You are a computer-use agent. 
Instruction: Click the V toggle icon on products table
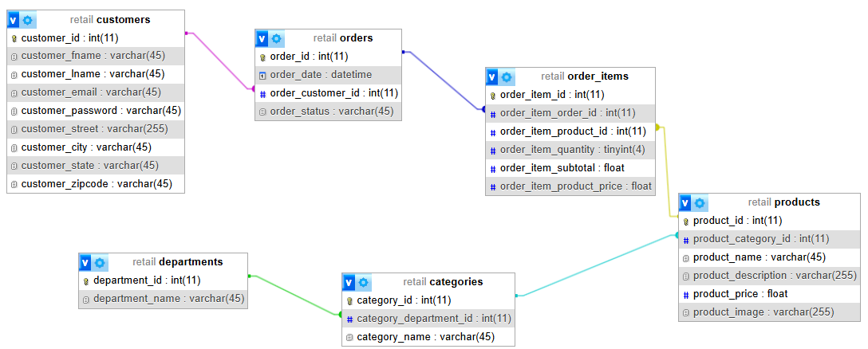(x=685, y=203)
